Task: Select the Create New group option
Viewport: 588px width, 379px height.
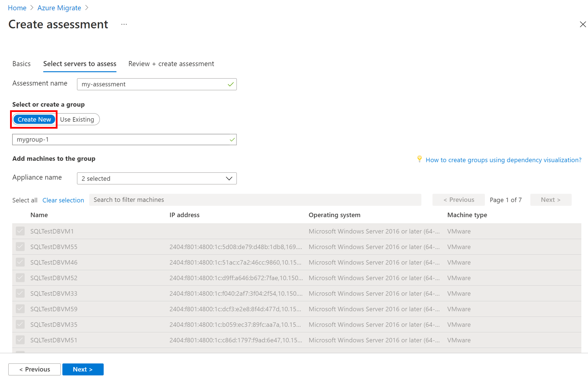Action: (34, 119)
